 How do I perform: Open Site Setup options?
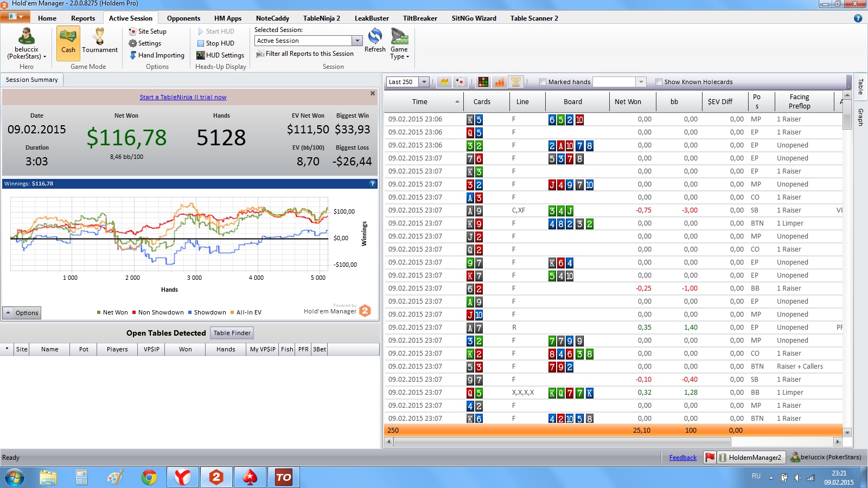[148, 31]
